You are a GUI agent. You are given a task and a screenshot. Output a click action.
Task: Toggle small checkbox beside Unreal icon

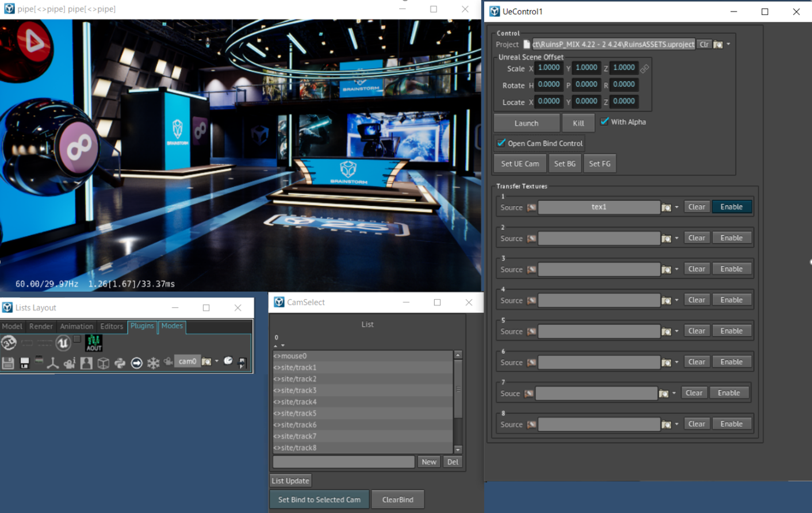[77, 339]
